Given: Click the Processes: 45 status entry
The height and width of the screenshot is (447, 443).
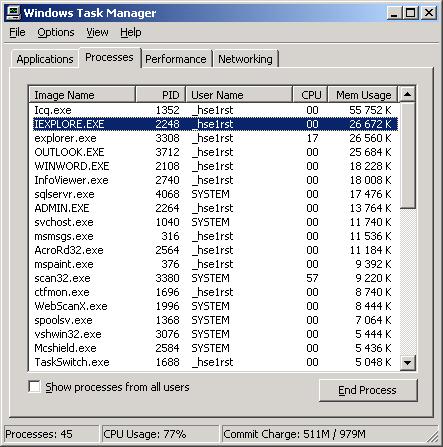Looking at the screenshot, I should coord(52,434).
